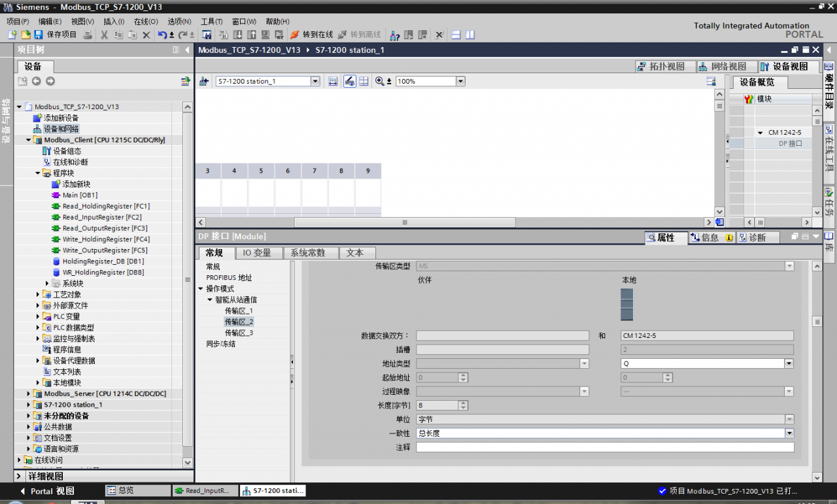837x504 pixels.
Task: Click the download to device icon
Action: tap(237, 35)
